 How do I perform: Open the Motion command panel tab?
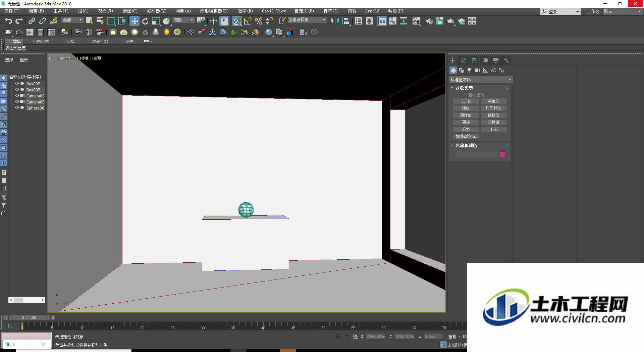485,60
